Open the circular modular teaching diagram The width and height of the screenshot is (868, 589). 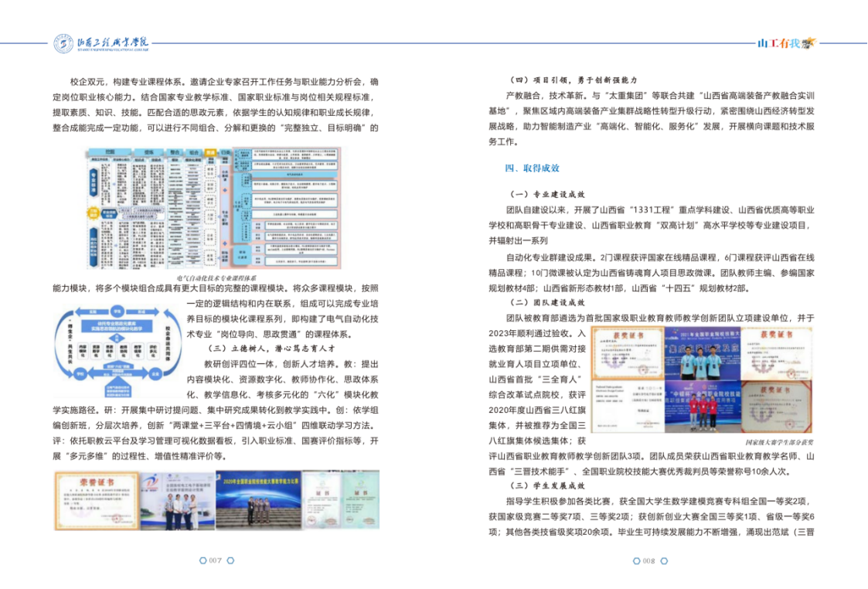pyautogui.click(x=117, y=350)
